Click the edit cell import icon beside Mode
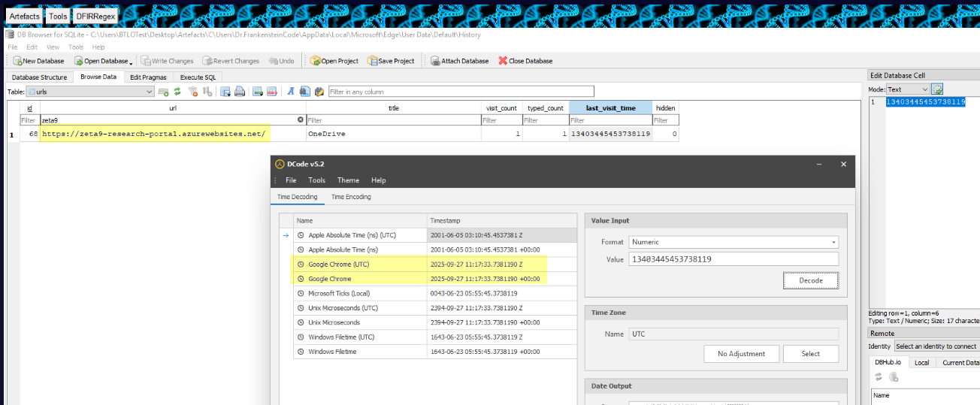980x405 pixels. click(937, 89)
